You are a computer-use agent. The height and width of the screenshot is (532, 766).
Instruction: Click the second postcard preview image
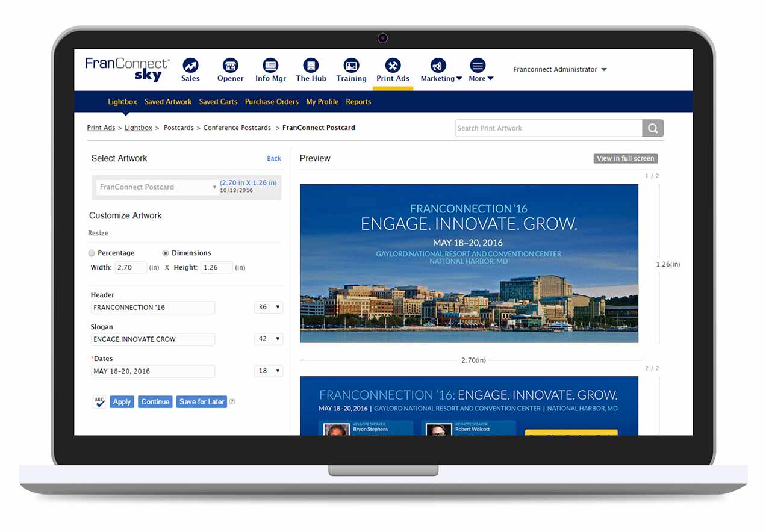pos(469,406)
